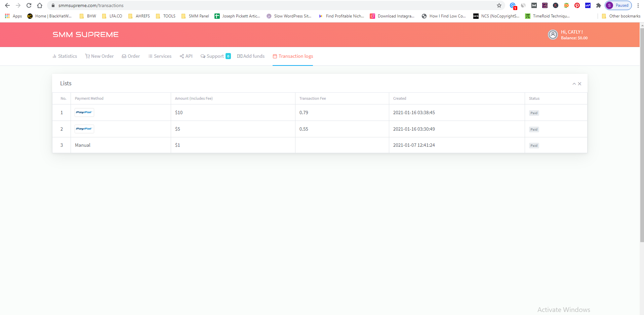Open the TimeRoid Techniqu... bookmark
Image resolution: width=644 pixels, height=315 pixels.
(548, 16)
